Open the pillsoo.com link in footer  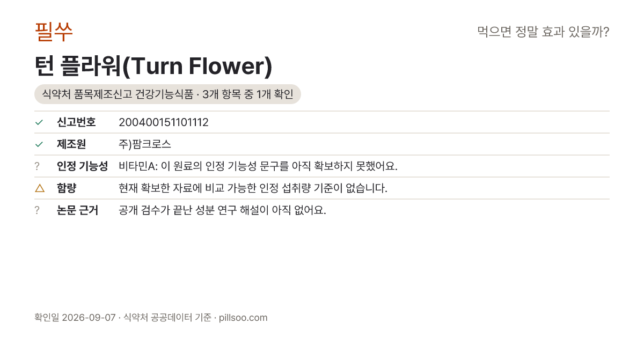point(243,318)
